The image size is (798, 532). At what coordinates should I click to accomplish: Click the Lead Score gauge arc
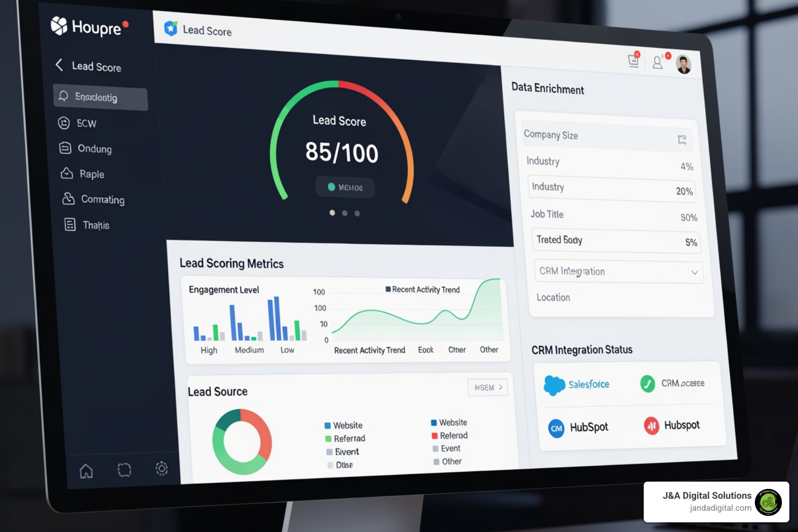point(341,141)
